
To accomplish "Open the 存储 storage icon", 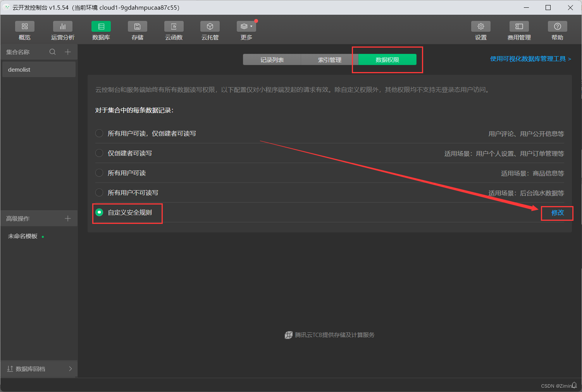I will [x=138, y=26].
